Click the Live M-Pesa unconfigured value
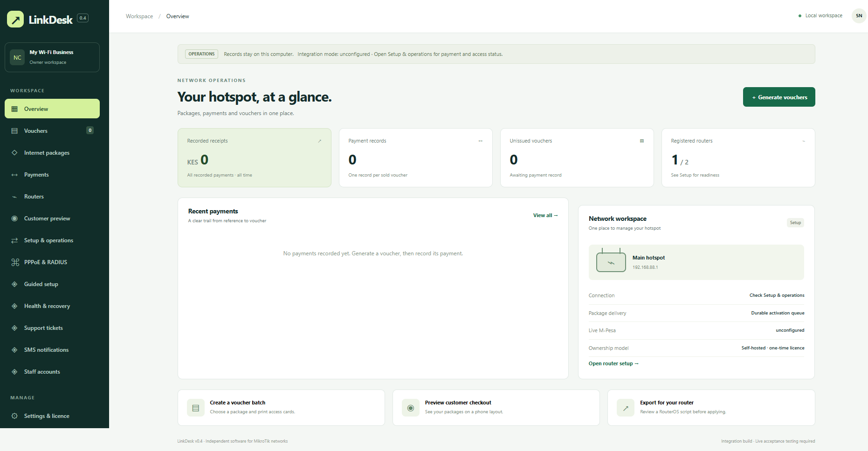868x451 pixels. tap(790, 330)
